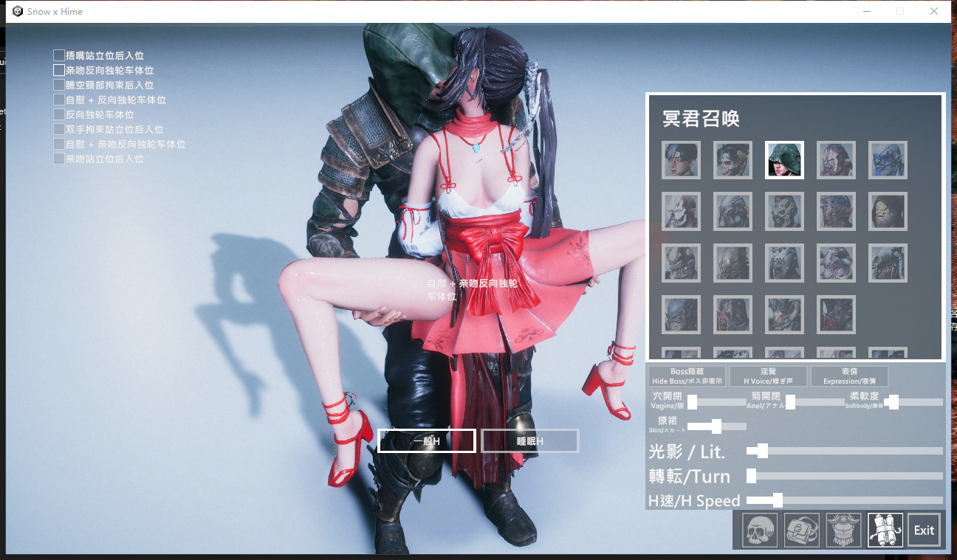
Task: Adjust the 光影 / Lit. slider
Action: coord(845,451)
